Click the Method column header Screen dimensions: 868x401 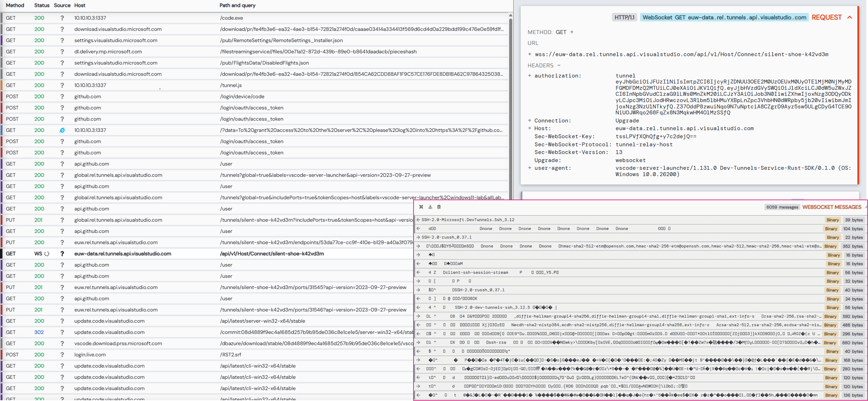15,5
